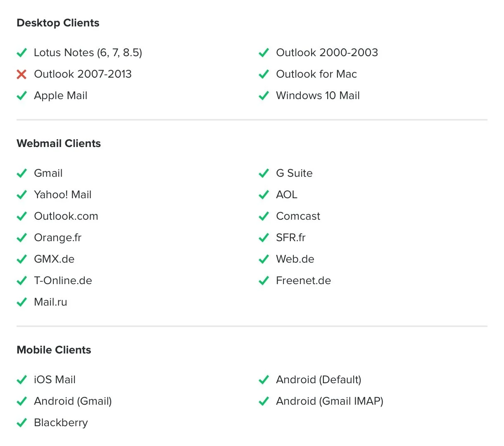Click the green check beside Outlook 2000-2003
This screenshot has height=446, width=504.
[264, 53]
